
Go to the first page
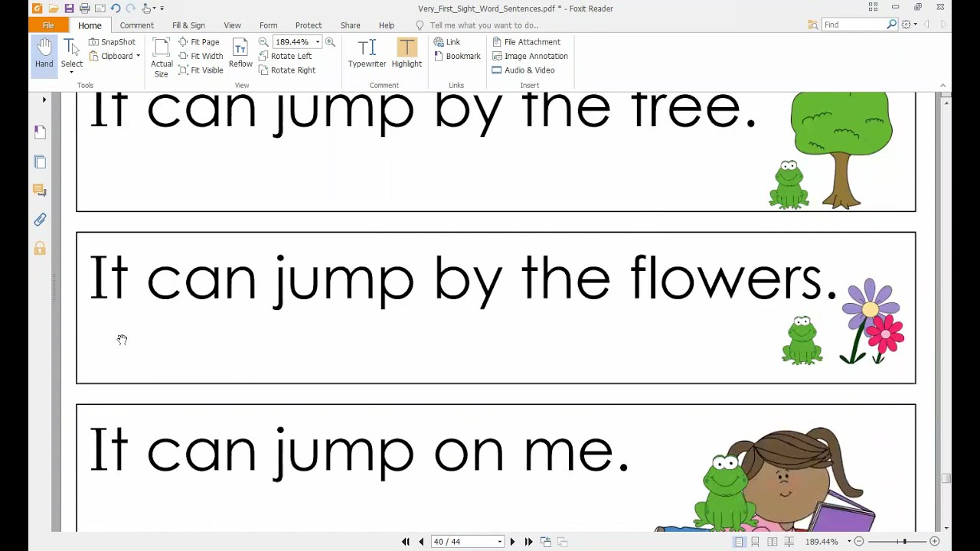tap(406, 542)
